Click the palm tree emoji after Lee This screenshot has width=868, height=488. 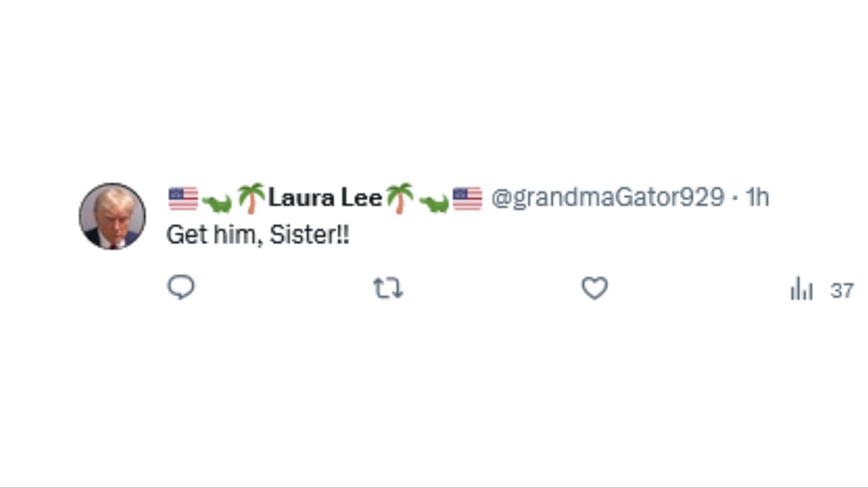click(400, 198)
